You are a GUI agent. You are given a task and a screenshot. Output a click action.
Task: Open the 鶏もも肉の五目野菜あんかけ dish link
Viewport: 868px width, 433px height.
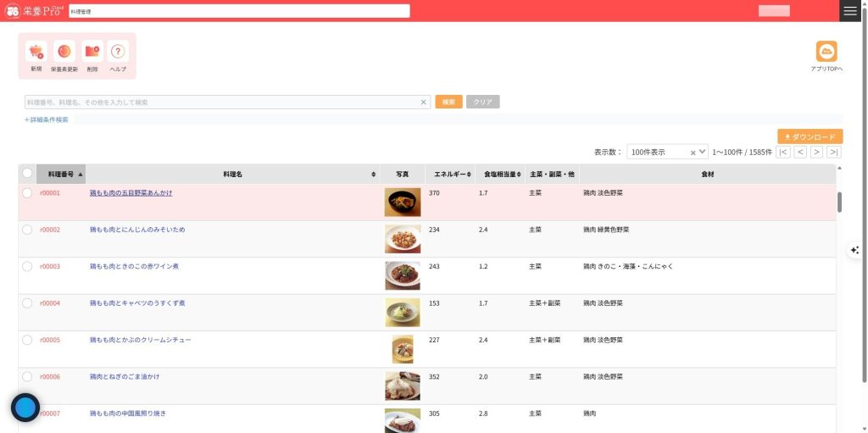(131, 193)
